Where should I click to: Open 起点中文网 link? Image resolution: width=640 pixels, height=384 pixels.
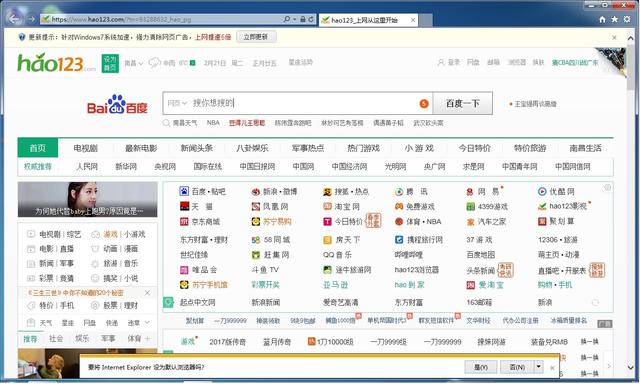(x=198, y=302)
